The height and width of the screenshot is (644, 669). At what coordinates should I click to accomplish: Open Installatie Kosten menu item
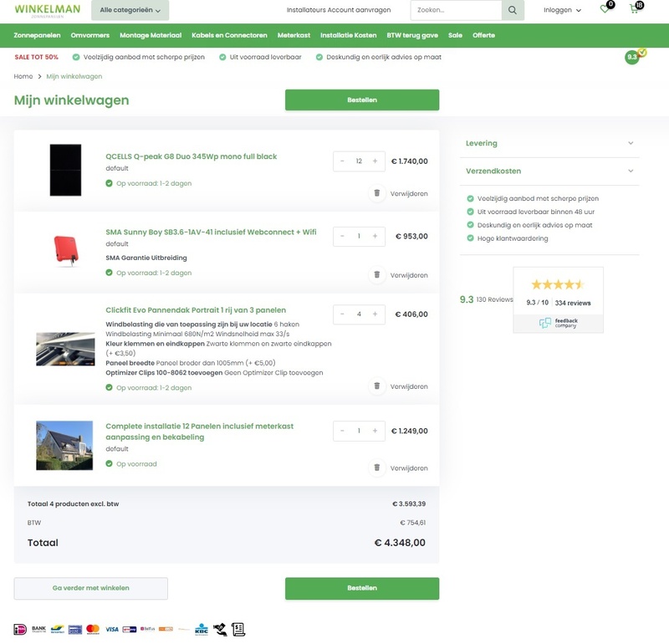348,35
